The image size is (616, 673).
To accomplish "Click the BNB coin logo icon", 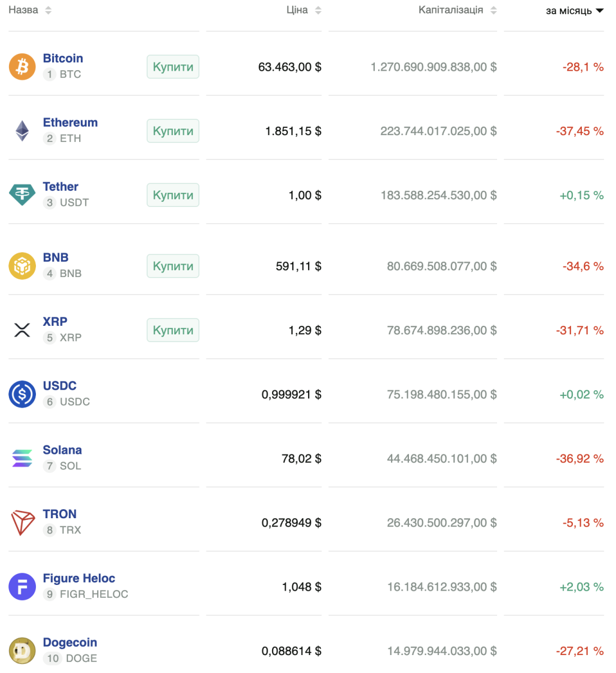I will click(22, 266).
